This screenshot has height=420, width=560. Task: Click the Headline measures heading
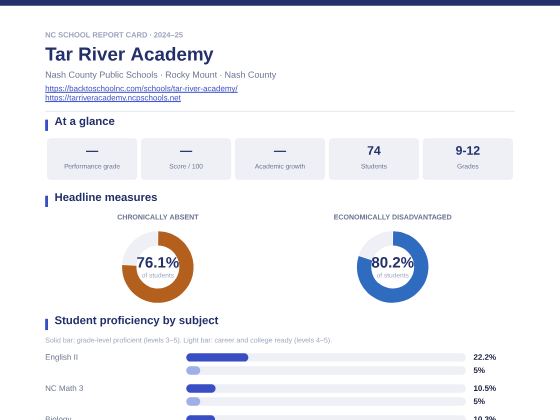pyautogui.click(x=106, y=198)
